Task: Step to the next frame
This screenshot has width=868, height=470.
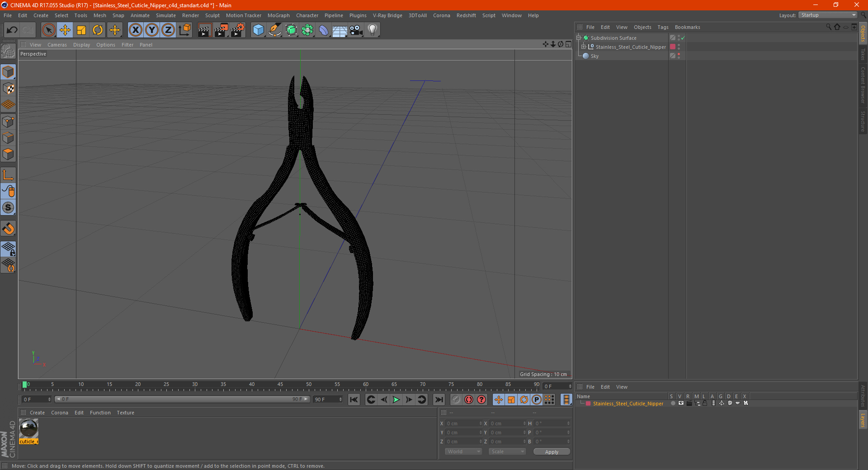Action: 409,399
